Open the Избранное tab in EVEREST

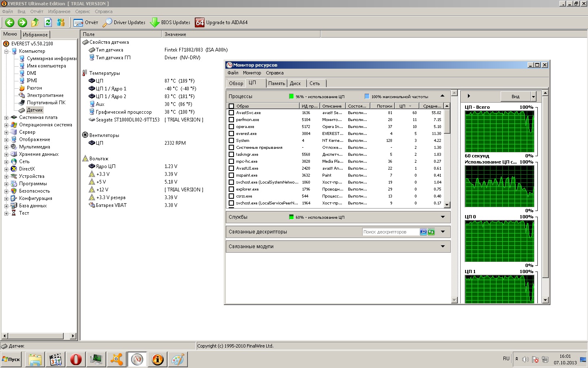click(35, 35)
